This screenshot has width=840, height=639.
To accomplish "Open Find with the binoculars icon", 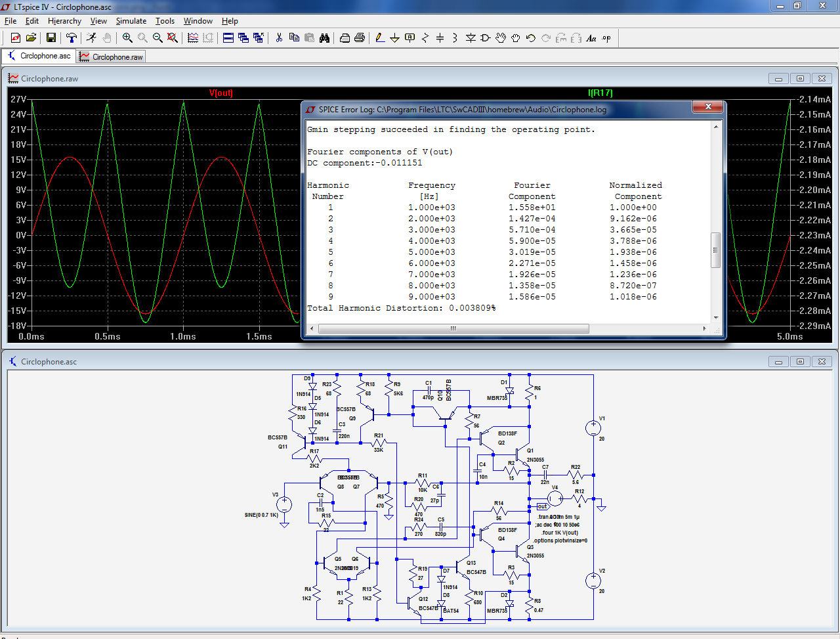I will point(324,38).
